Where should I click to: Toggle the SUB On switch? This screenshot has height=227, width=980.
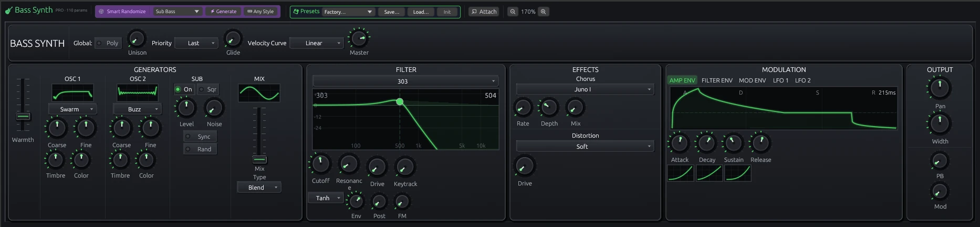pos(183,89)
